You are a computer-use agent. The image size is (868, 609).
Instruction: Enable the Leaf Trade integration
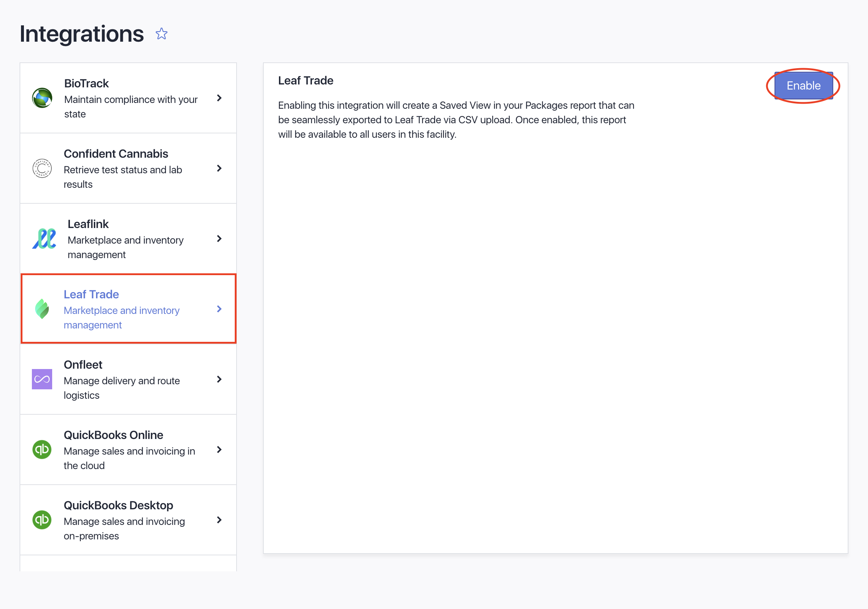pos(804,86)
